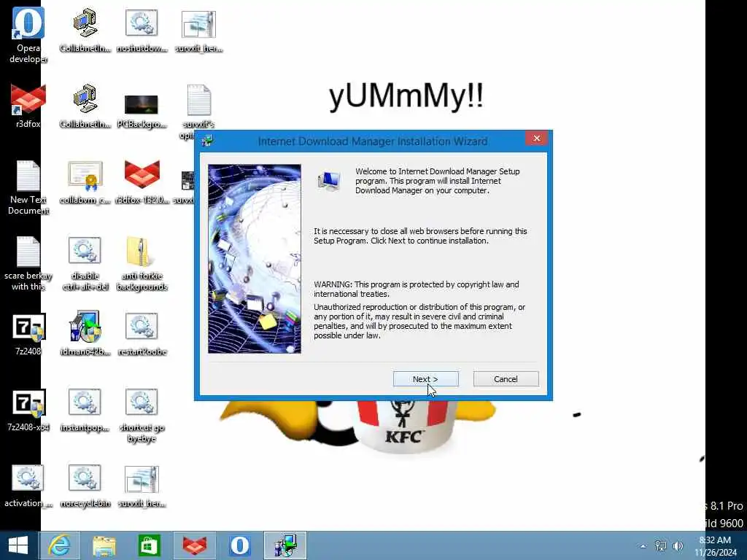Open r3dfox from the taskbar
This screenshot has height=560, width=747.
tap(194, 545)
